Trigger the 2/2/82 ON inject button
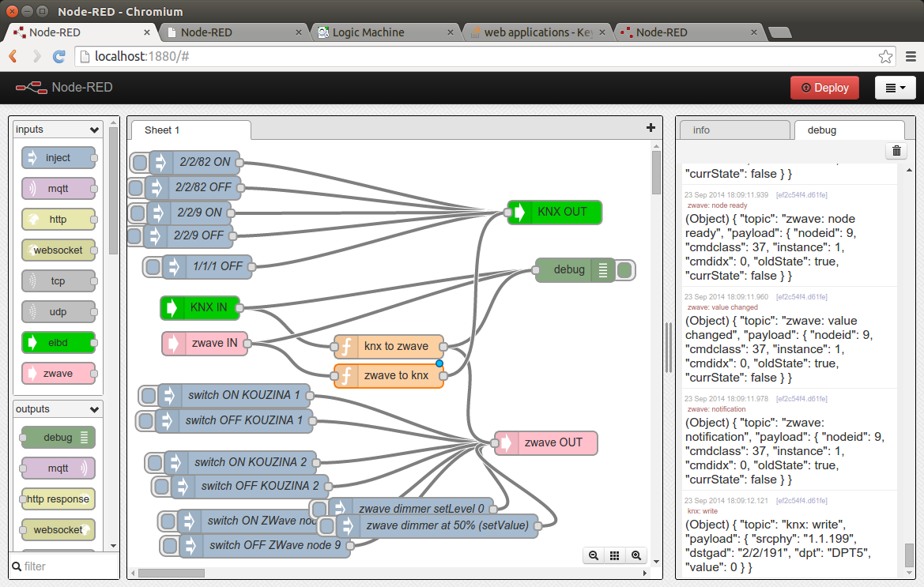 (x=140, y=163)
